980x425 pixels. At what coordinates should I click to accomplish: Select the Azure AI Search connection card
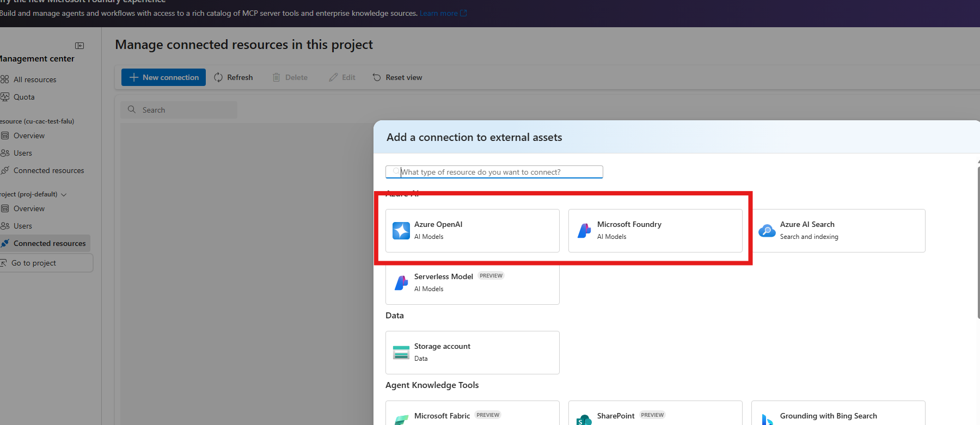pos(838,231)
